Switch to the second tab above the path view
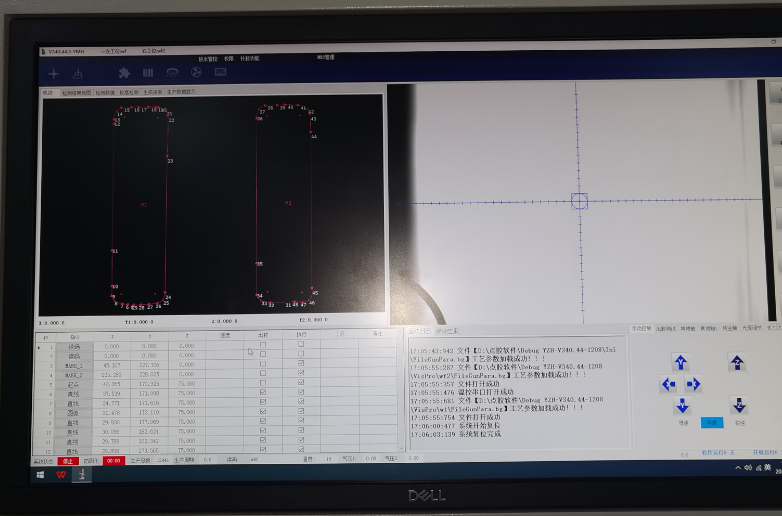This screenshot has width=782, height=516. click(x=76, y=92)
